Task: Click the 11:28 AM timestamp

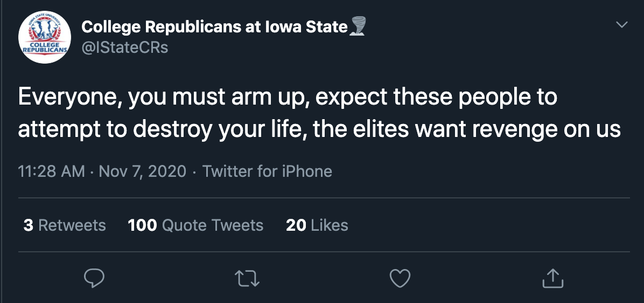Action: (51, 171)
